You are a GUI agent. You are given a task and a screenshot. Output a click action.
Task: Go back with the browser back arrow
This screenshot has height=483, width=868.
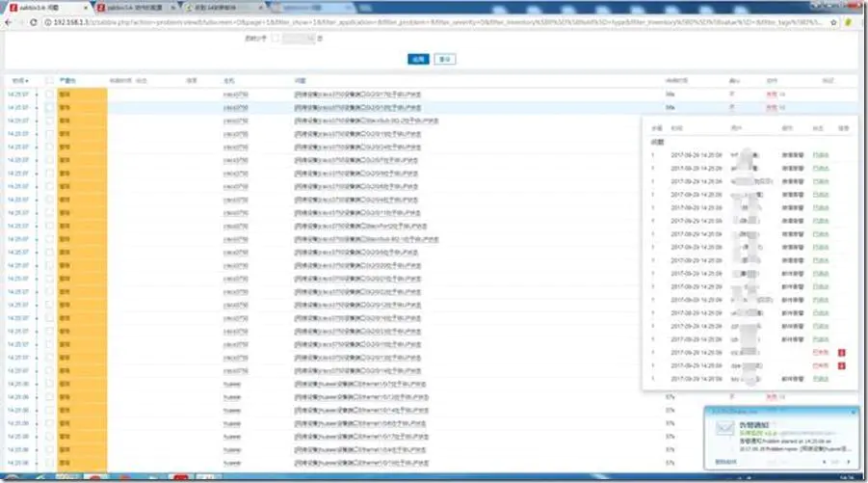[x=8, y=22]
